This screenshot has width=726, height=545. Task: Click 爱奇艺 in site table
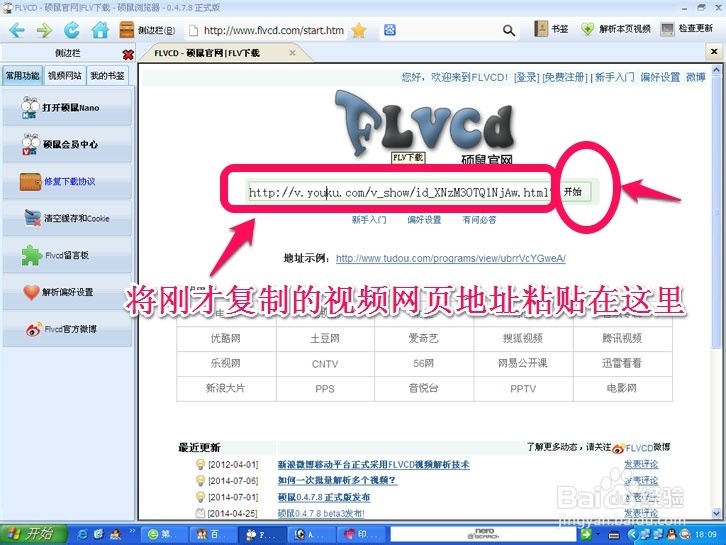pos(424,338)
